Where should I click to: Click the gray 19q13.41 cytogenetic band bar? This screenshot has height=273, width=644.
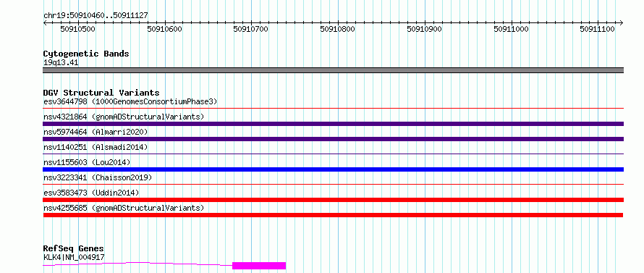tap(333, 70)
